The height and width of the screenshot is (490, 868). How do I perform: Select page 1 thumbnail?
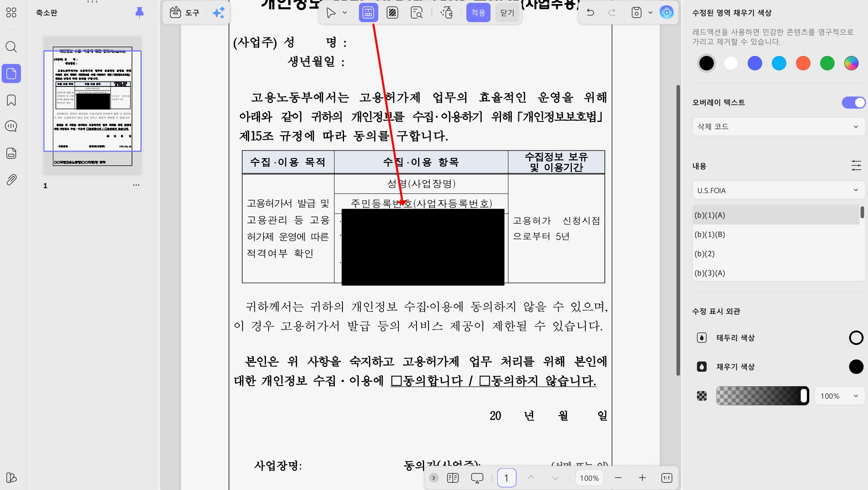pyautogui.click(x=93, y=106)
